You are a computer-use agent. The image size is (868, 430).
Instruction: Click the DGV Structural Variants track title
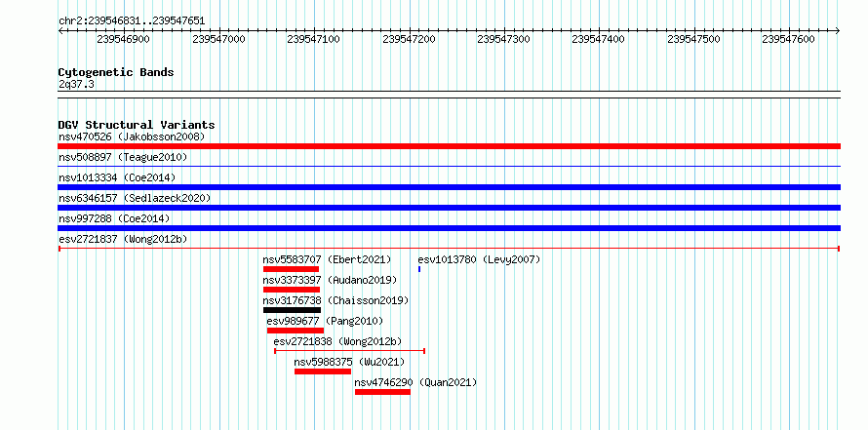click(137, 125)
